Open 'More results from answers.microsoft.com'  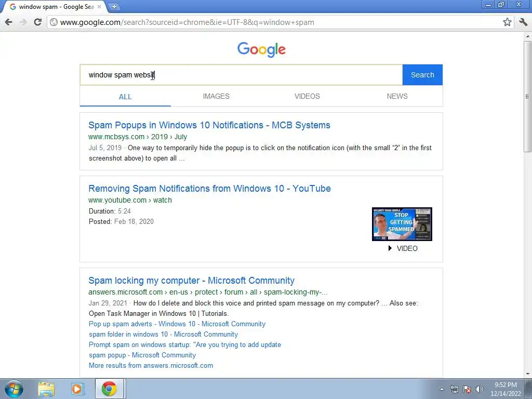[x=151, y=366]
